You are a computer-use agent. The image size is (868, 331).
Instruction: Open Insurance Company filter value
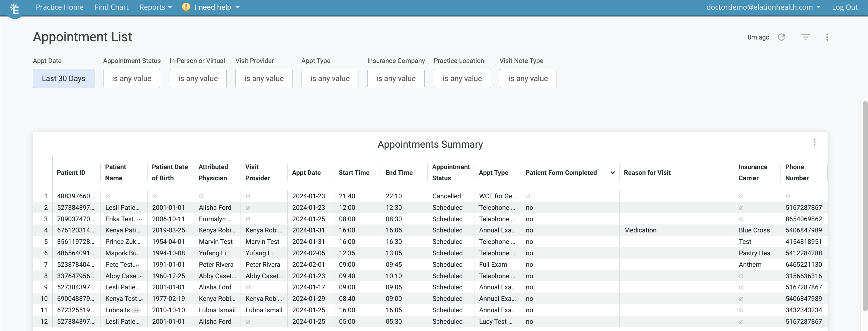pos(396,78)
